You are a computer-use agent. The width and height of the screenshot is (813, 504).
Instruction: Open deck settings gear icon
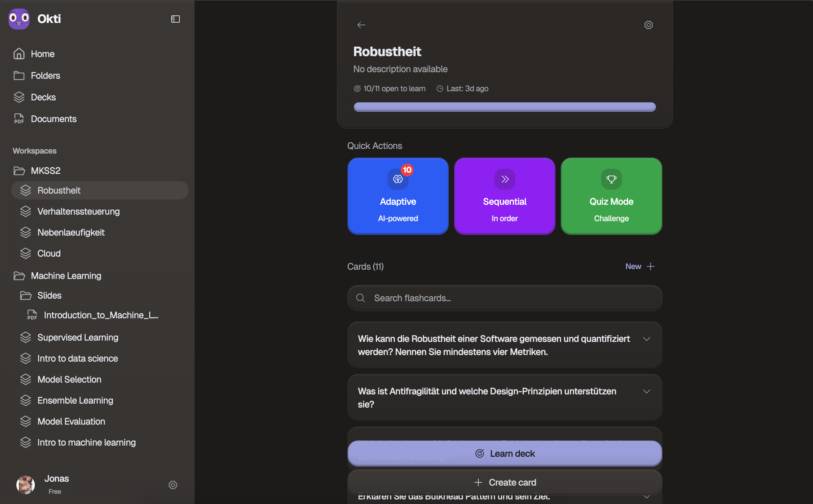(x=648, y=25)
